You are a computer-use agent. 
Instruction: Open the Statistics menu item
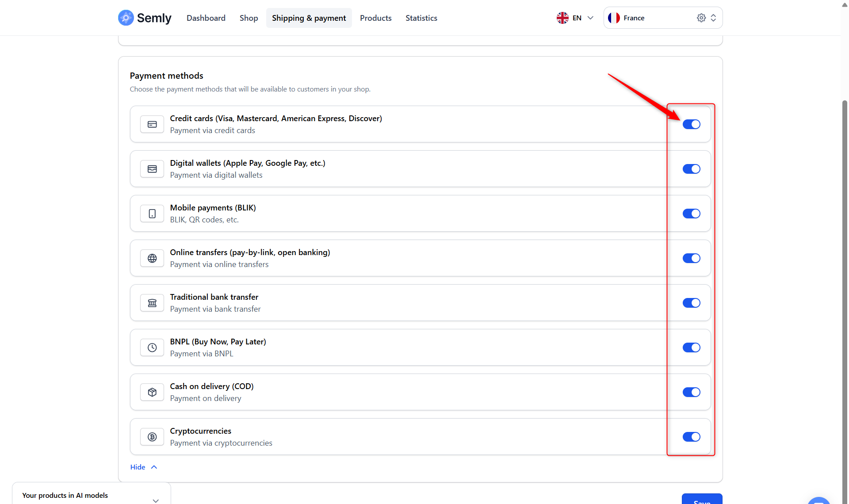421,18
